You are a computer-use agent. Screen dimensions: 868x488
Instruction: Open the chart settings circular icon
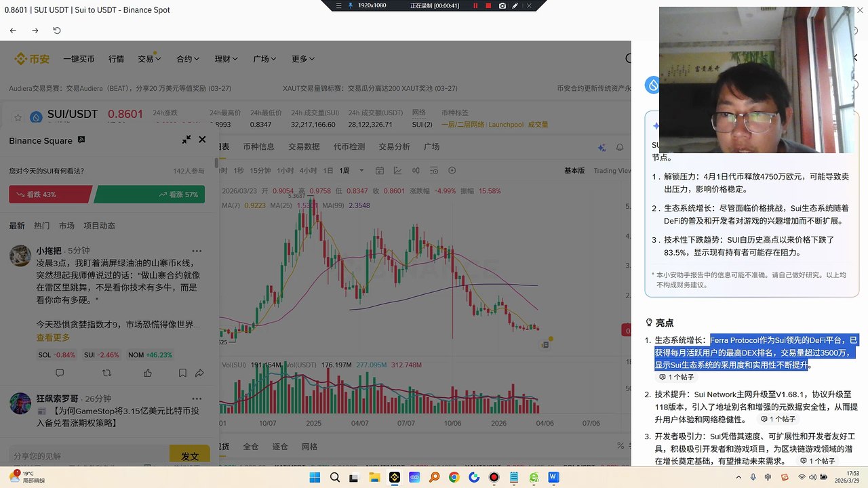[452, 170]
